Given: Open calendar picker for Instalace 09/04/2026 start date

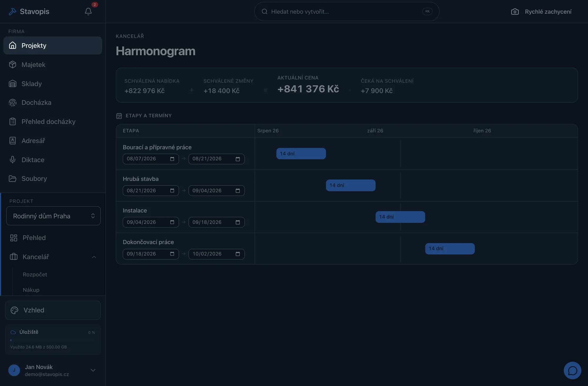Looking at the screenshot, I should coord(172,222).
